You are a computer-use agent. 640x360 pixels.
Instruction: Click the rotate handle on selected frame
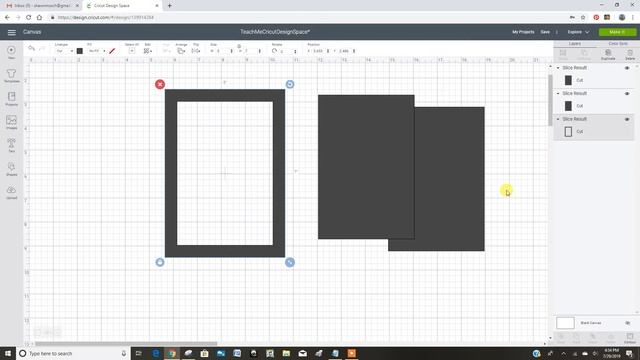pos(290,84)
